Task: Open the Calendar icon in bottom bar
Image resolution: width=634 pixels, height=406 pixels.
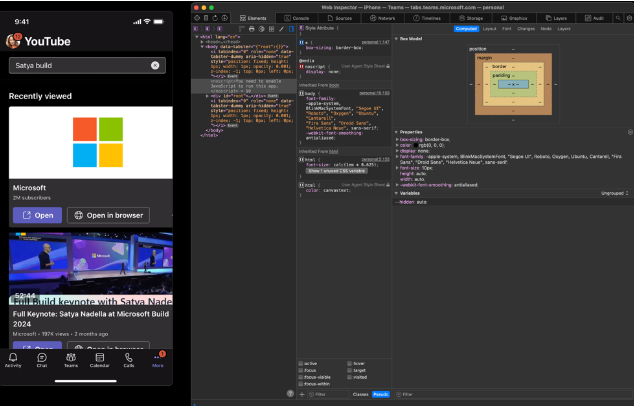Action: 100,359
